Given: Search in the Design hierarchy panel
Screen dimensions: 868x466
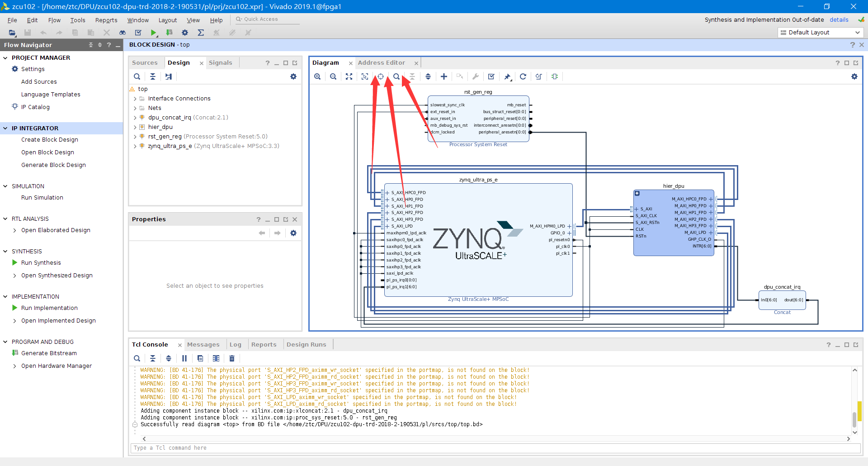Looking at the screenshot, I should tap(137, 76).
